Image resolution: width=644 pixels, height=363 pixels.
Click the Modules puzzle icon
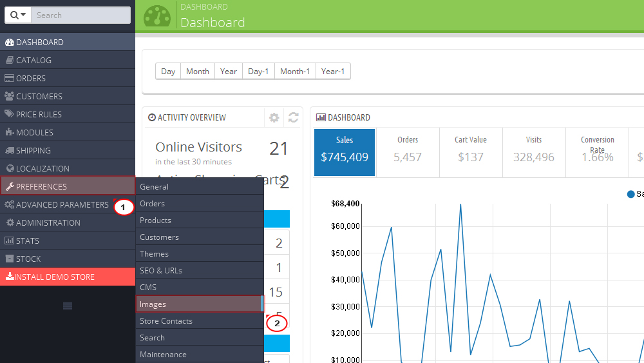[10, 132]
